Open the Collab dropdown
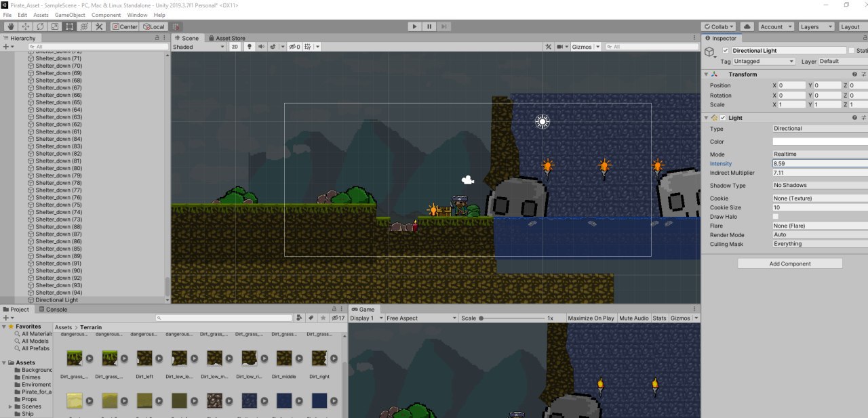This screenshot has width=868, height=418. (x=719, y=26)
